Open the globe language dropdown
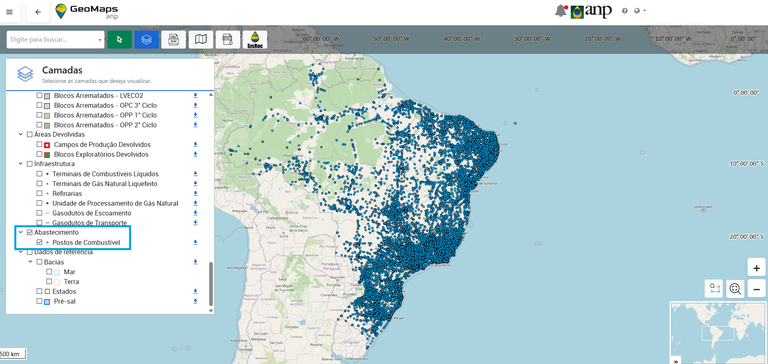 (640, 11)
